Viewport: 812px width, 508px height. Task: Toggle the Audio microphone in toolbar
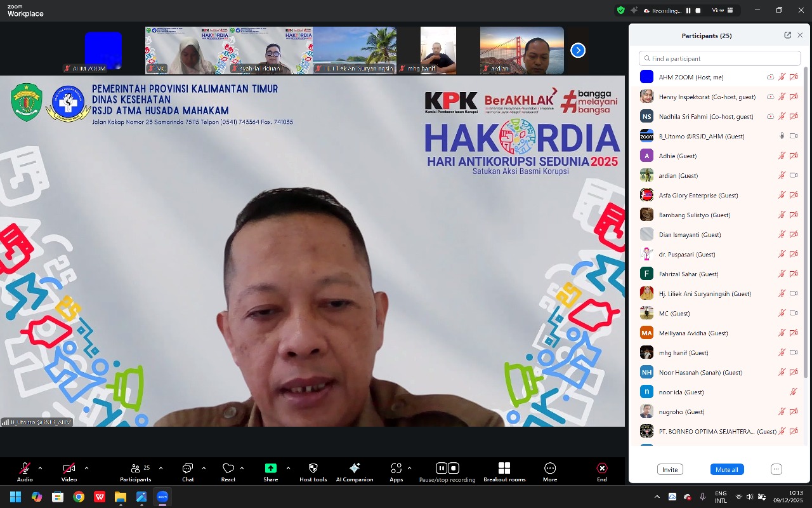point(25,469)
